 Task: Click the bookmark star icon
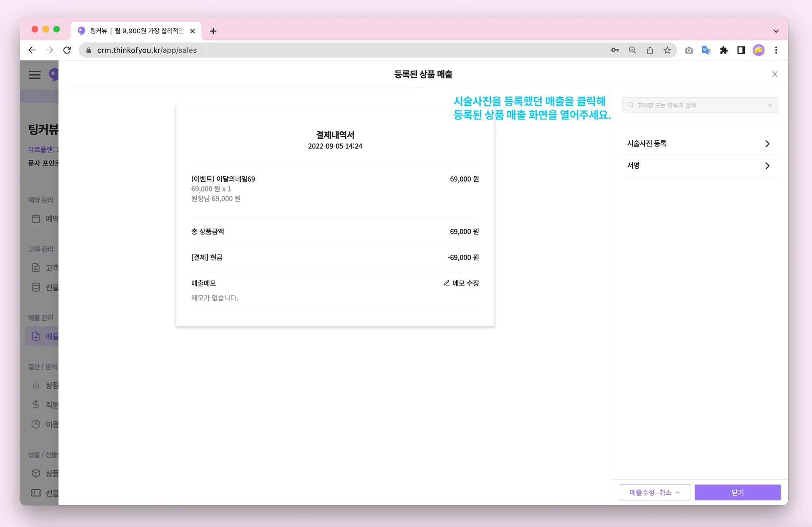(x=667, y=50)
